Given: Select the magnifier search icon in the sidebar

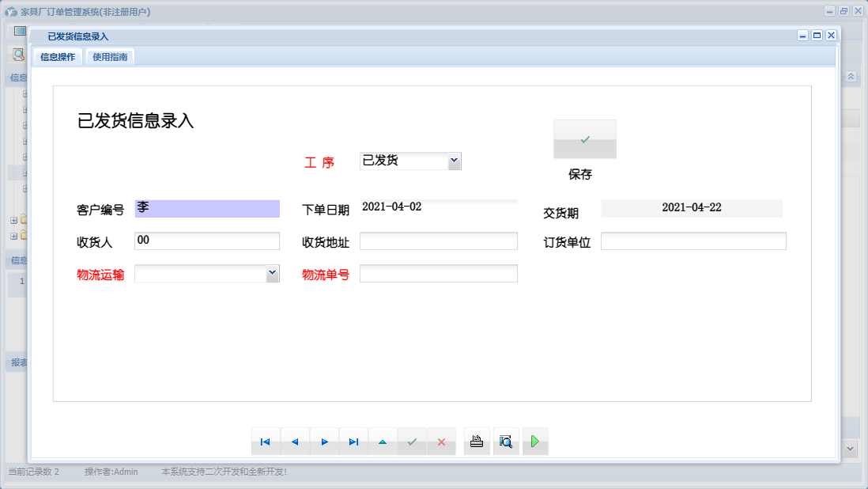Looking at the screenshot, I should pos(17,55).
